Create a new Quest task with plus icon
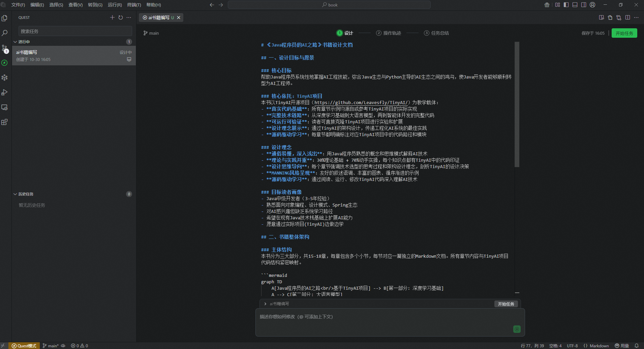 (112, 18)
